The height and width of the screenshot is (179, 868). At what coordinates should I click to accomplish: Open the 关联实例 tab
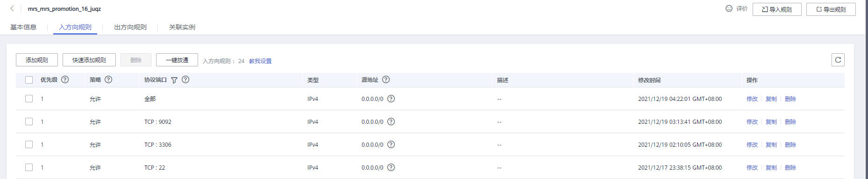(182, 27)
